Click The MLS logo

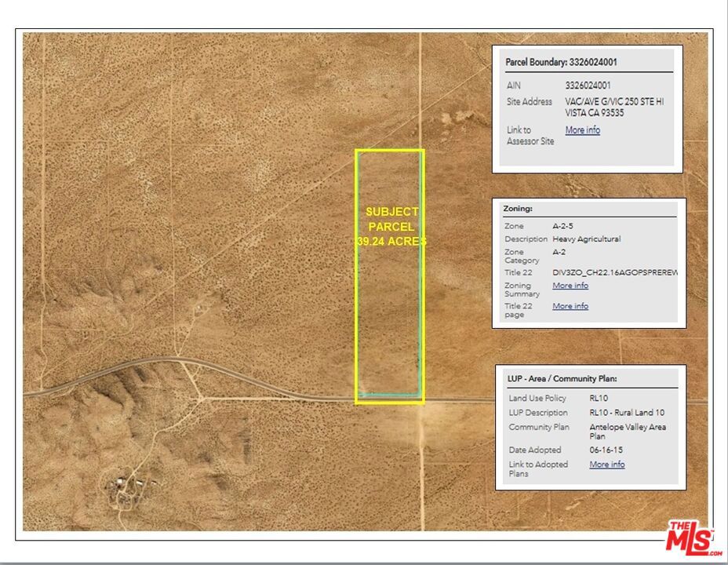point(690,538)
